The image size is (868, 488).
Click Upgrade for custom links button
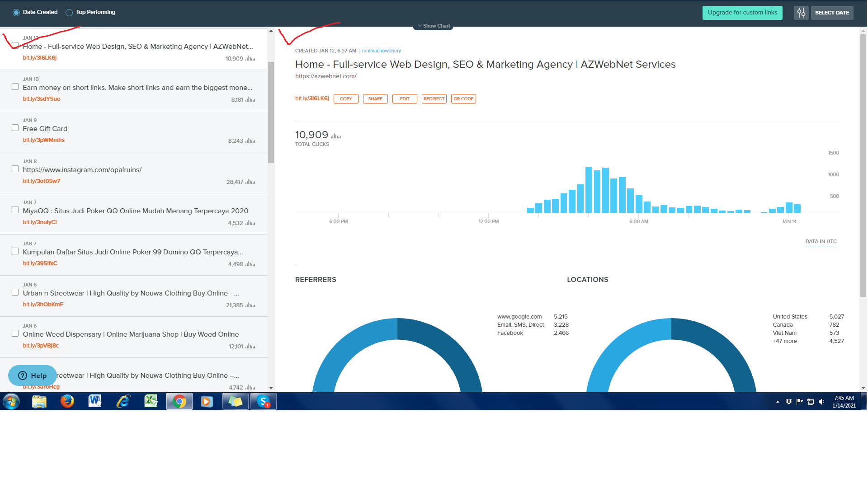(x=742, y=13)
